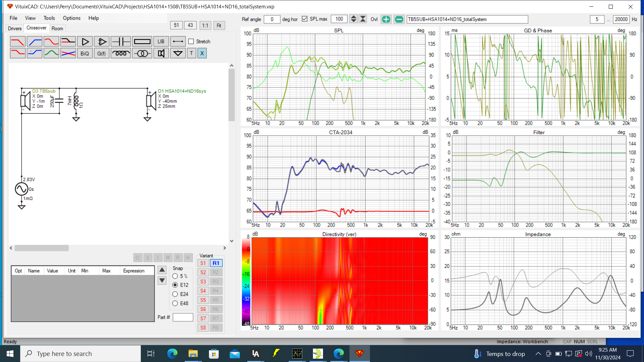Image resolution: width=644 pixels, height=362 pixels.
Task: Select the green peak filter block
Action: point(51,53)
